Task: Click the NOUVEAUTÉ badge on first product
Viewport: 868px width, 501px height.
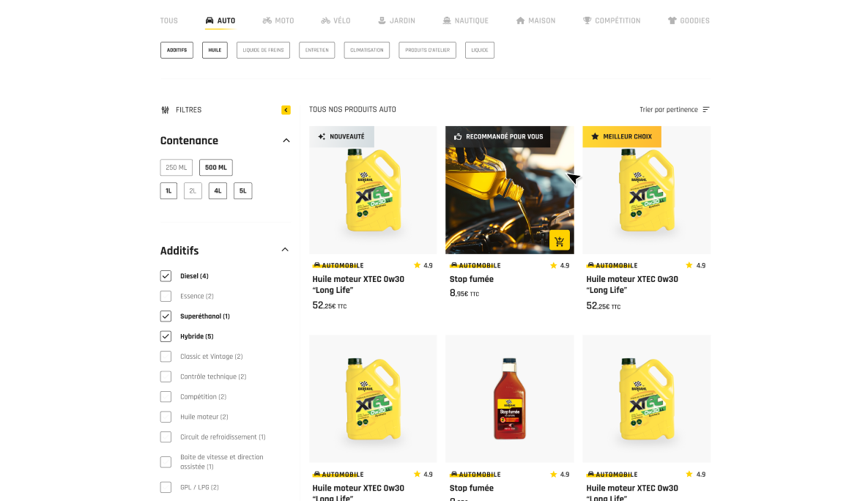Action: click(341, 137)
